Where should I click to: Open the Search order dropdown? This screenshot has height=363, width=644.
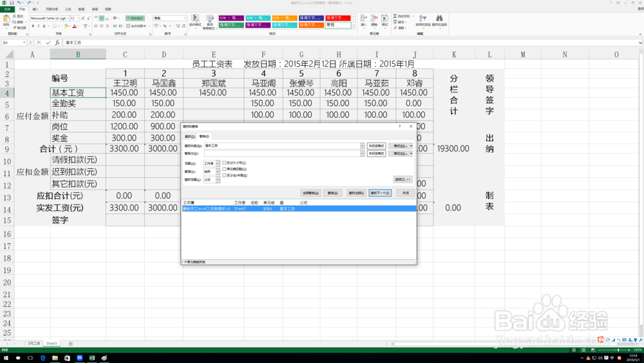(x=218, y=172)
